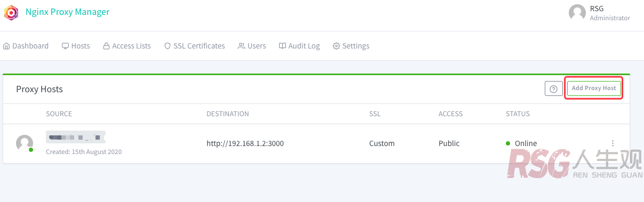Image resolution: width=644 pixels, height=202 pixels.
Task: Open the help question mark button
Action: [554, 88]
